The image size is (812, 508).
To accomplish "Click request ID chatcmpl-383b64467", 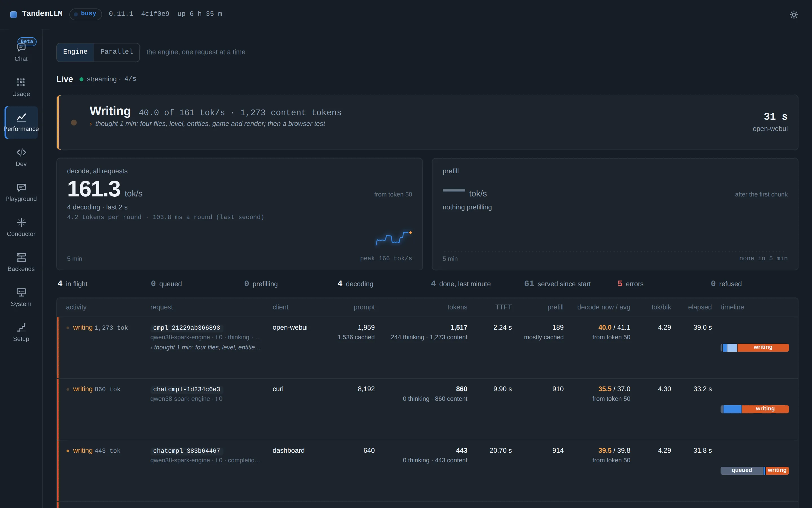I will pyautogui.click(x=187, y=450).
